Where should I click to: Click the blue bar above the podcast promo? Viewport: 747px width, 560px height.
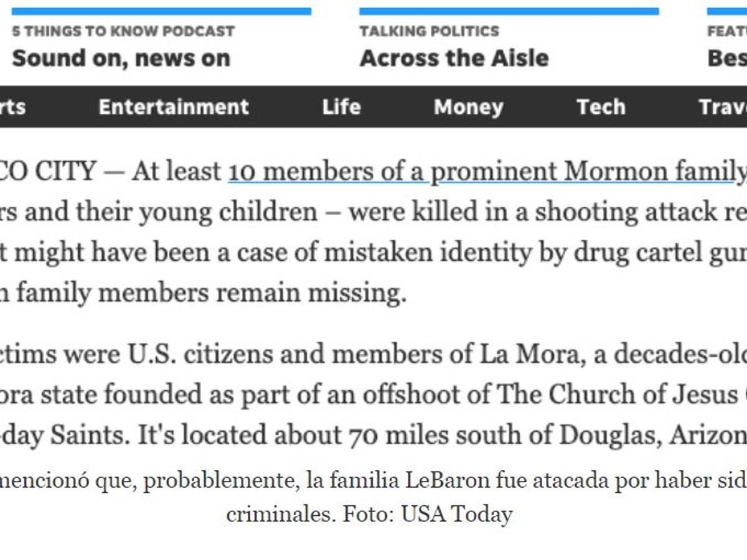pyautogui.click(x=161, y=11)
